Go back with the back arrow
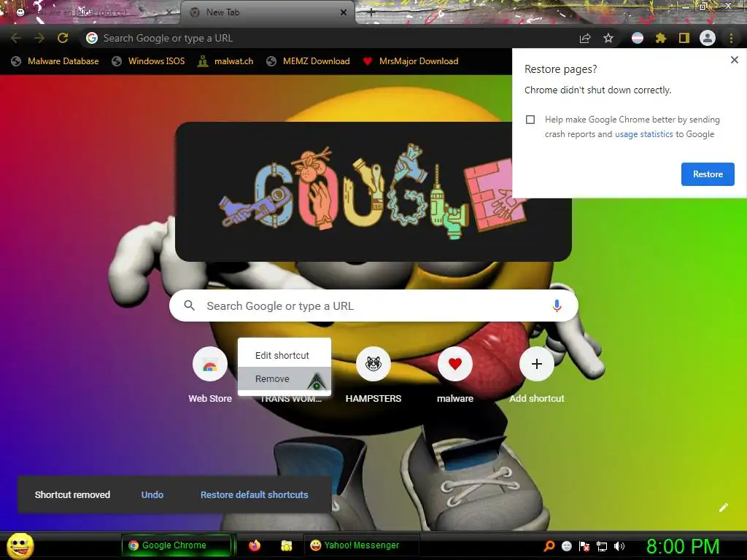Image resolution: width=747 pixels, height=560 pixels. tap(16, 38)
